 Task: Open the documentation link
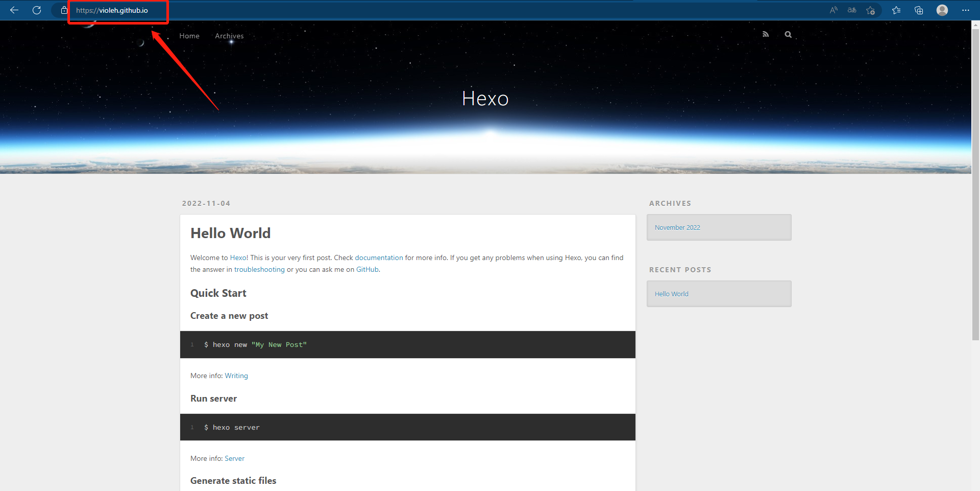[x=379, y=258]
